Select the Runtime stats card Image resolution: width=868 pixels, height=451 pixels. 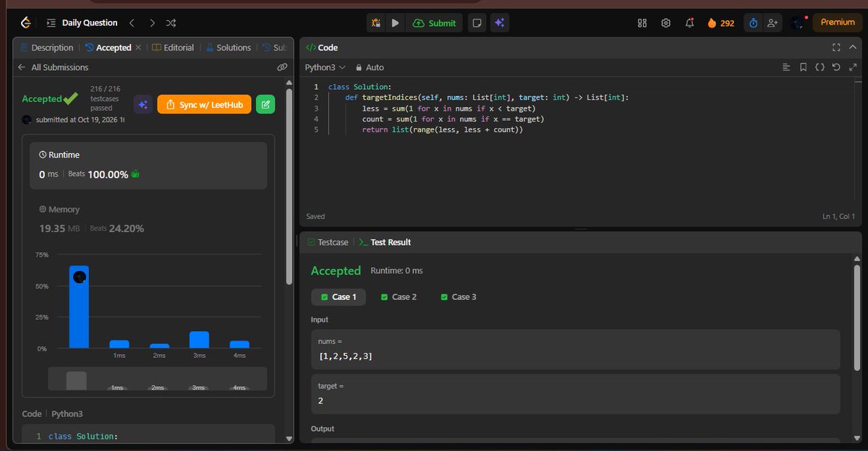(148, 166)
